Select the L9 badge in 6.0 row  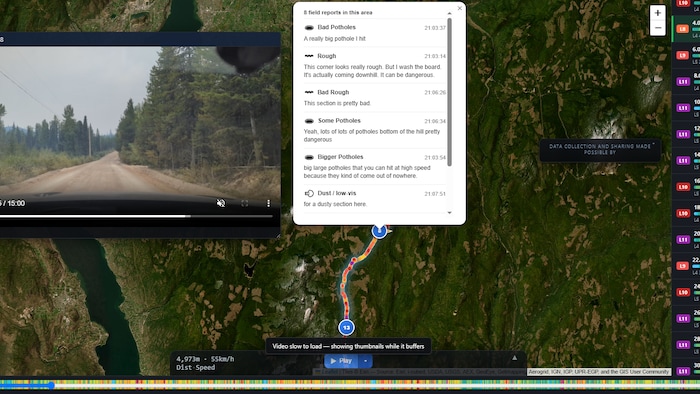click(x=683, y=55)
